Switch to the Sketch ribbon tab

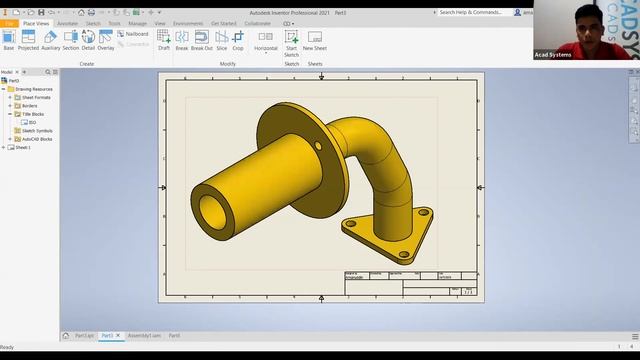[x=93, y=24]
